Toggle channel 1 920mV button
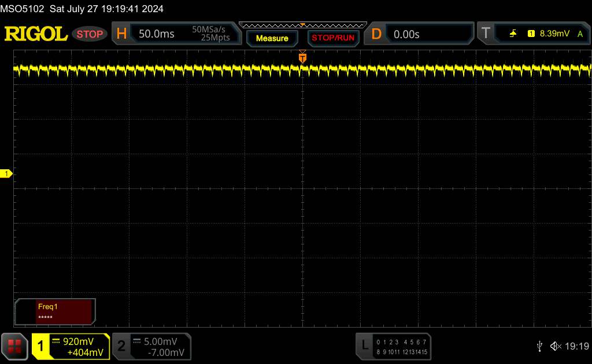This screenshot has height=364, width=592. click(71, 346)
